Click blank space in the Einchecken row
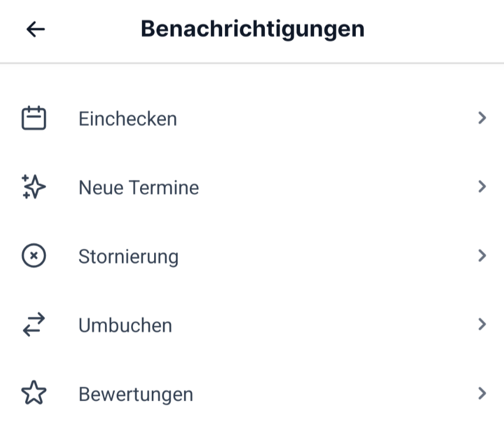The image size is (504, 448). 321,118
